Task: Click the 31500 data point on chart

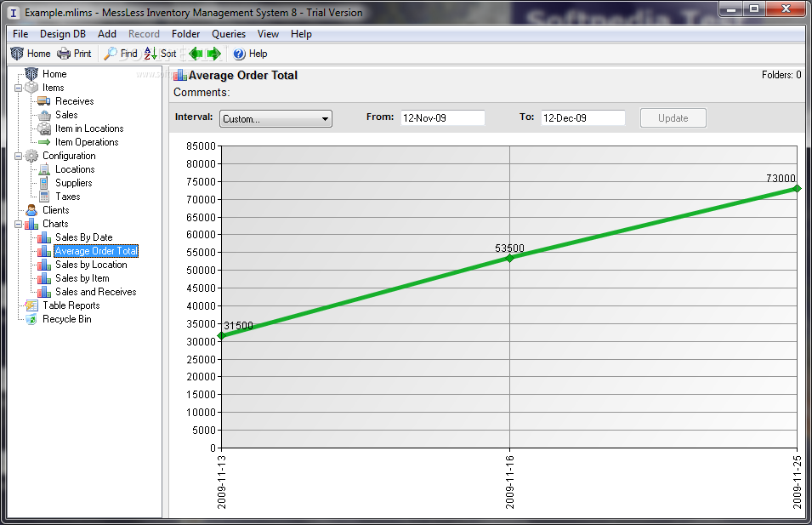Action: click(x=222, y=336)
